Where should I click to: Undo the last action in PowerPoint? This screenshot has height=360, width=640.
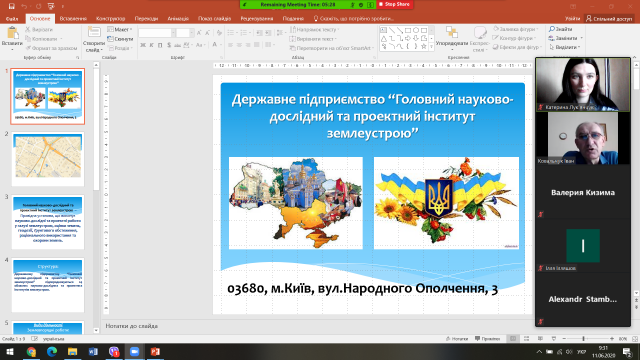pyautogui.click(x=24, y=6)
